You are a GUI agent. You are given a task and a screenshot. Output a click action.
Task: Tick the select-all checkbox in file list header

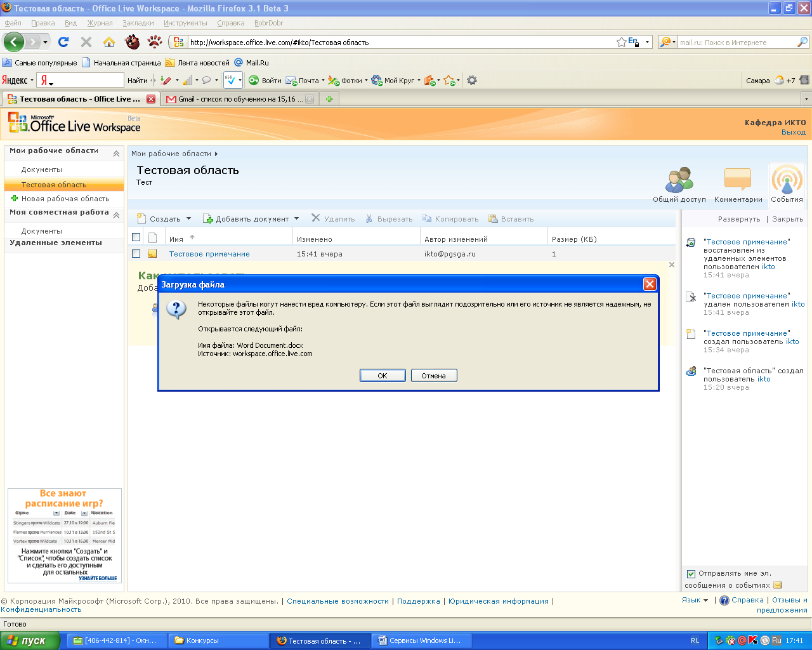(136, 237)
